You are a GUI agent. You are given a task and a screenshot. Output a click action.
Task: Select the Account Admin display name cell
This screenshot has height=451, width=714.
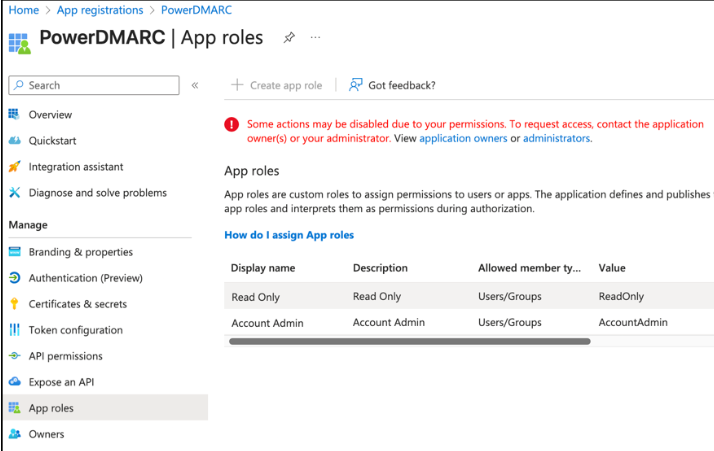[267, 323]
